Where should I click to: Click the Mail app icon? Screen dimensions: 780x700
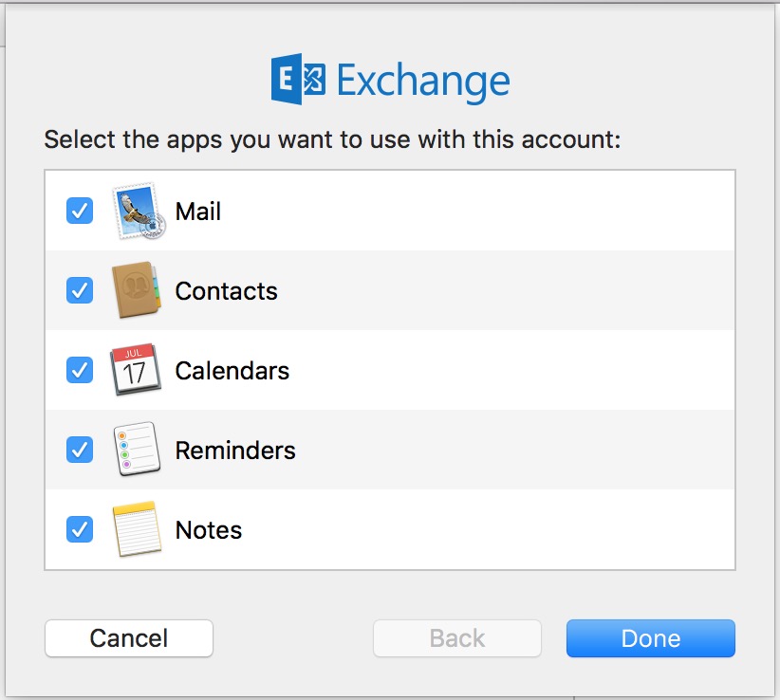tap(138, 211)
